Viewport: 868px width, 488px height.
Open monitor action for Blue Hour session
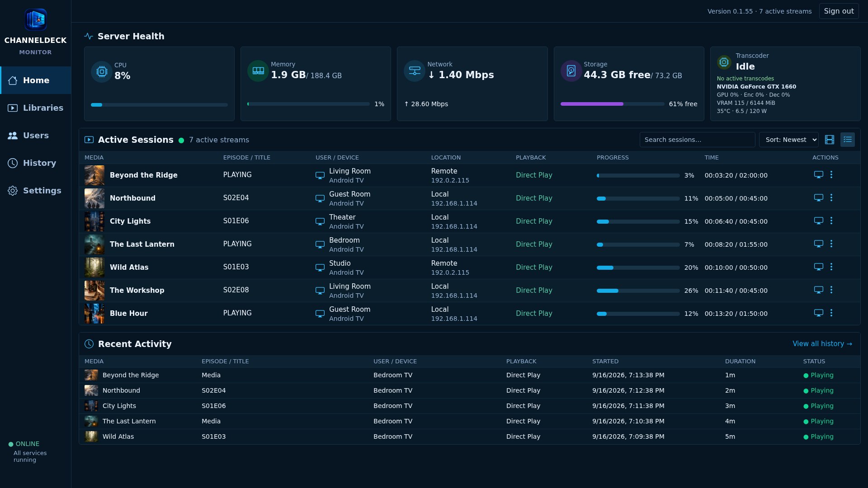pyautogui.click(x=819, y=313)
